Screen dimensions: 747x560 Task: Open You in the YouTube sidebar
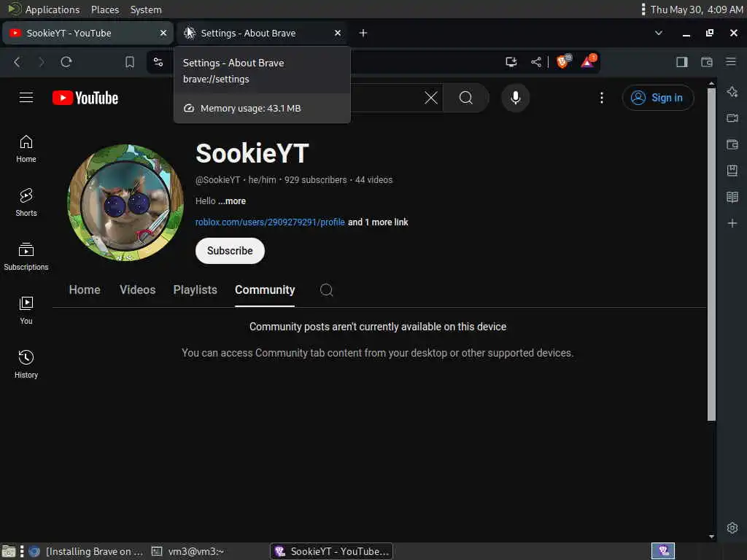[26, 311]
